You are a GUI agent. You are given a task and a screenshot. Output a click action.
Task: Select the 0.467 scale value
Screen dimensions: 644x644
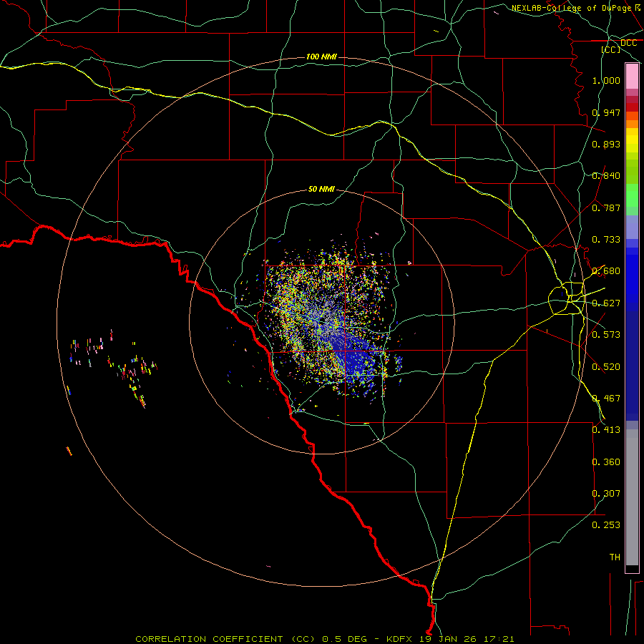pos(606,399)
